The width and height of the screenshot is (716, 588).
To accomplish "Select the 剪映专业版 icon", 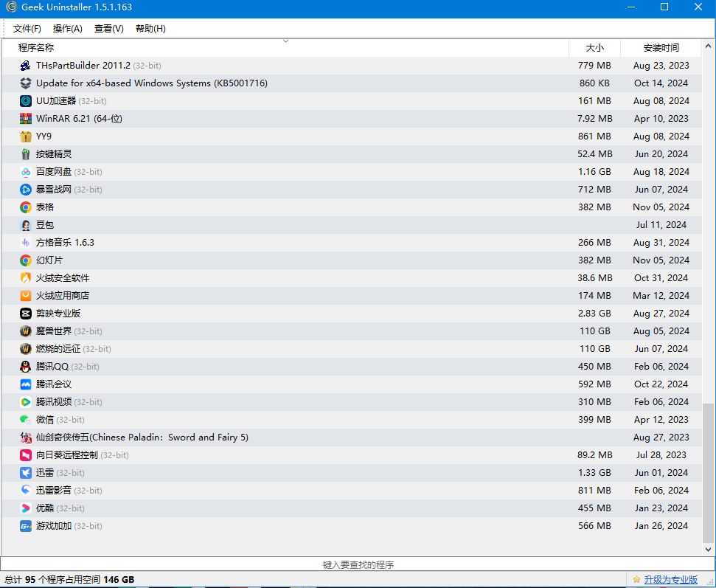I will point(26,314).
